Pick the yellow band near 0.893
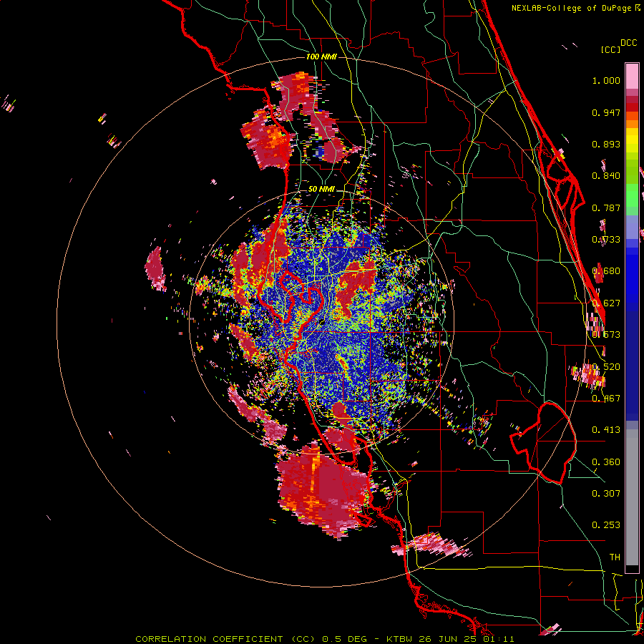This screenshot has height=644, width=644. coord(632,140)
